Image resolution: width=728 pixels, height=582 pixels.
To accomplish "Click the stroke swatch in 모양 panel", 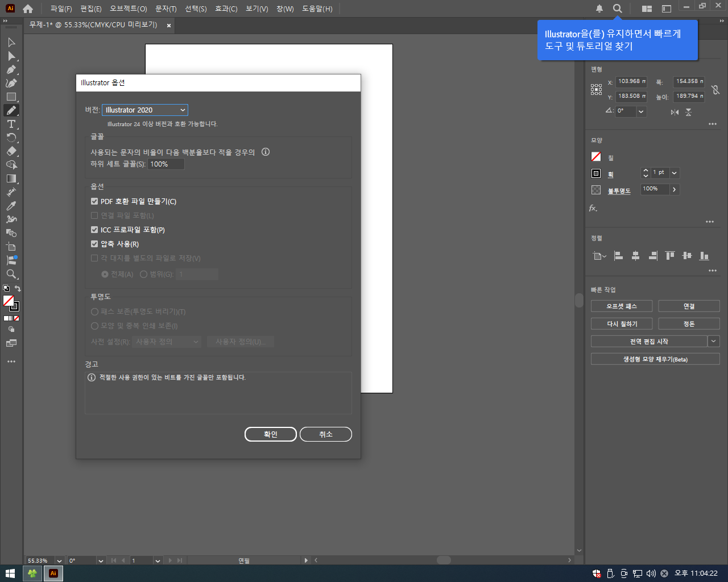I will [x=596, y=173].
